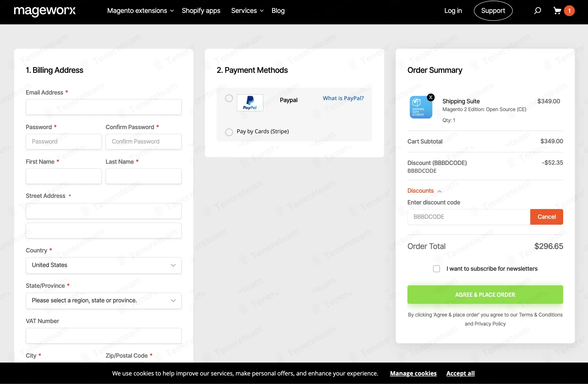Remove Shipping Suite with the X icon
Viewport: 588px width, 384px height.
tap(431, 97)
